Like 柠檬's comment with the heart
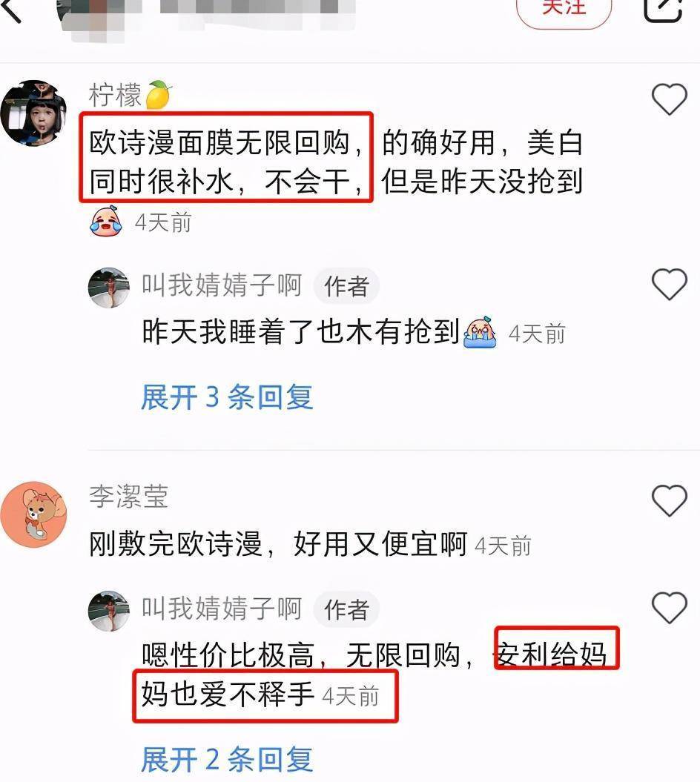The image size is (700, 782). click(670, 99)
